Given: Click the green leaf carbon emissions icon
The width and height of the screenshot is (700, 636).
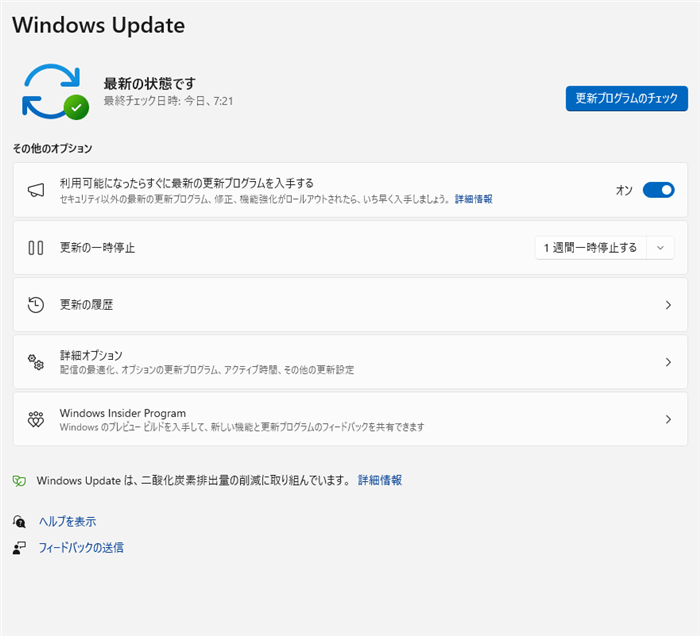Looking at the screenshot, I should pyautogui.click(x=19, y=481).
